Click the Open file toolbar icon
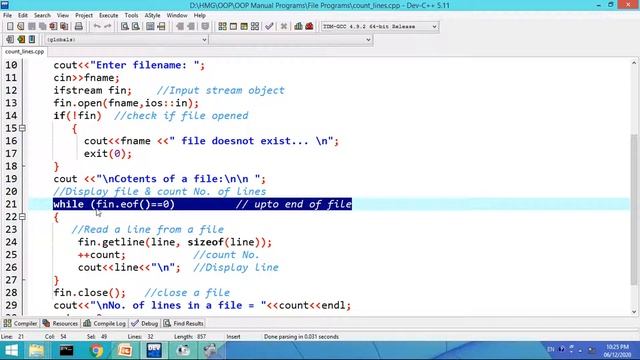Viewport: 640px width, 360px height. 20,27
